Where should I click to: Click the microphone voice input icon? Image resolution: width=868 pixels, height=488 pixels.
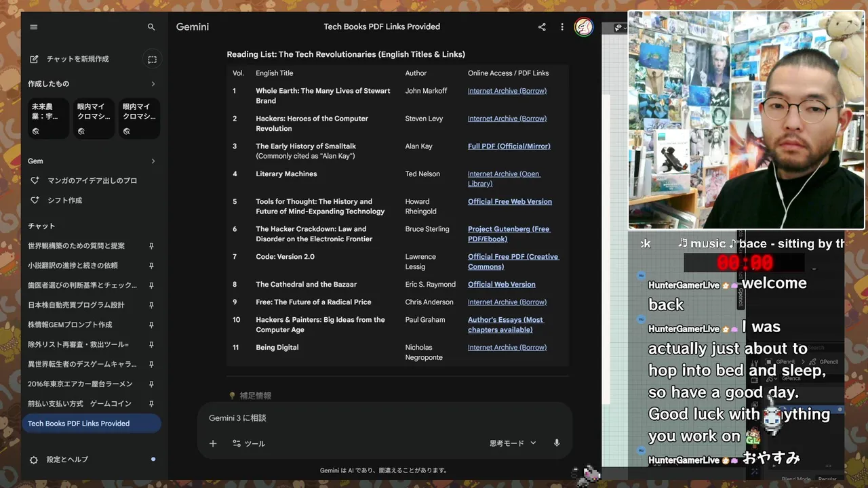pos(557,443)
